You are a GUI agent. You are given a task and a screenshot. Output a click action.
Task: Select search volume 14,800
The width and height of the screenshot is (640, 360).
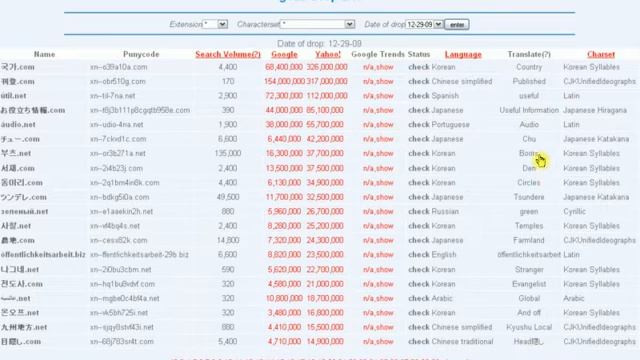point(228,240)
